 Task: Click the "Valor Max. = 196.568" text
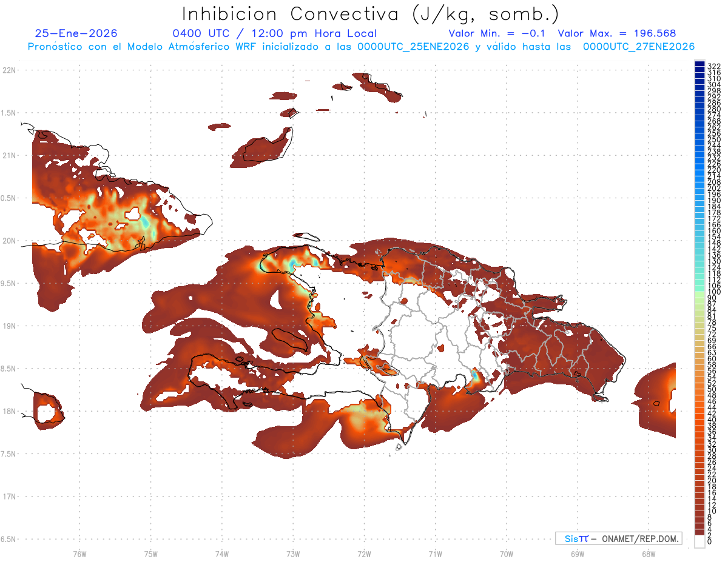616,33
